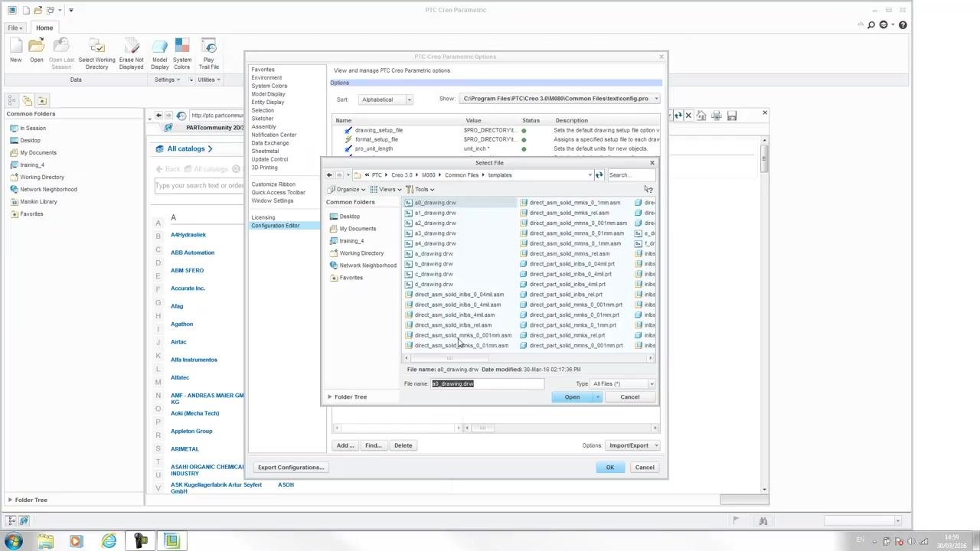Expand the Type All Files dropdown
The width and height of the screenshot is (980, 551).
(652, 383)
